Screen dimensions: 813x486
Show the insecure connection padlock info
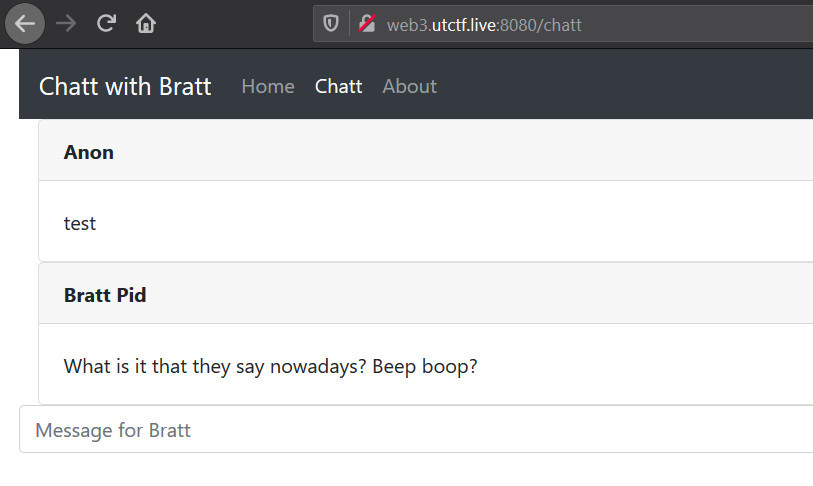point(367,24)
